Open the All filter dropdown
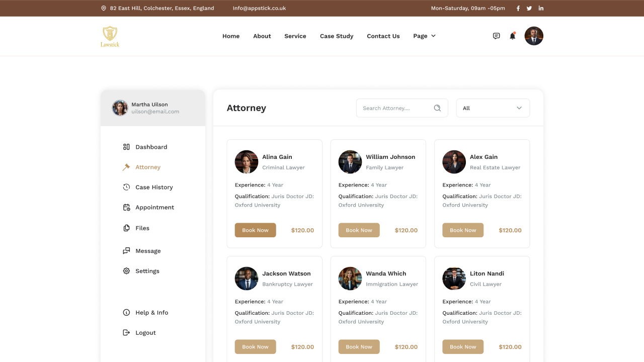The height and width of the screenshot is (362, 644). 493,108
